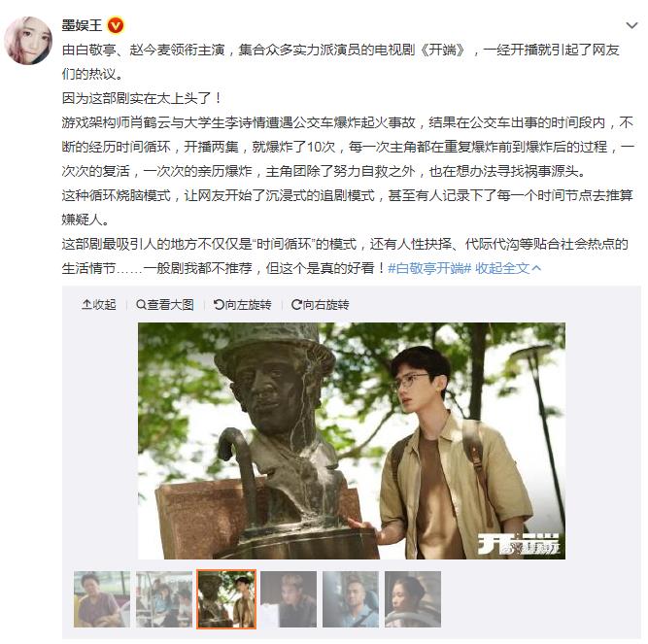
Task: Click the 开端 watermark on the photo
Action: point(519,543)
